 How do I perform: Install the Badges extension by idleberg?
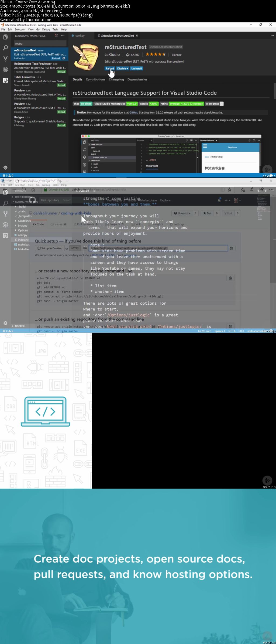(61, 125)
